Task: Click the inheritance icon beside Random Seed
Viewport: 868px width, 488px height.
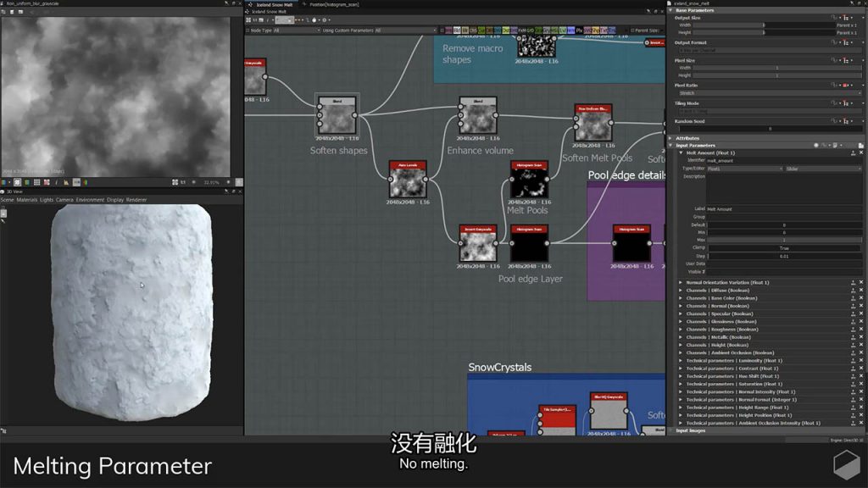Action: coord(846,121)
